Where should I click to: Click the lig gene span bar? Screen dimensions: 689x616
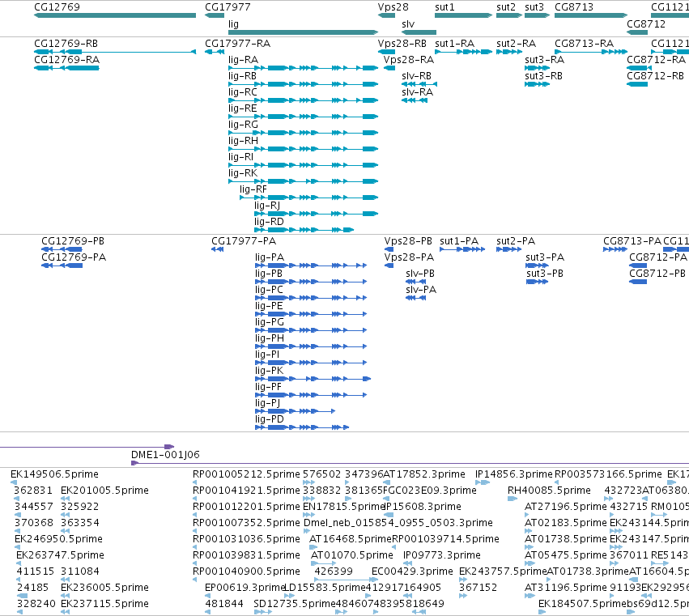[303, 32]
